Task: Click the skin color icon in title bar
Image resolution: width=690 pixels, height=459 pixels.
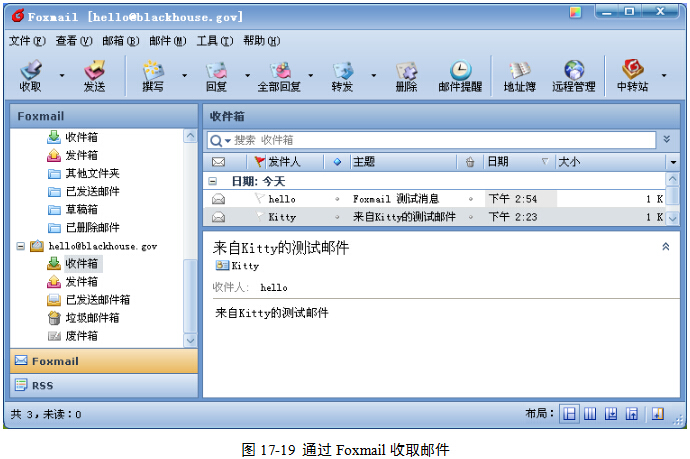Action: tap(575, 12)
